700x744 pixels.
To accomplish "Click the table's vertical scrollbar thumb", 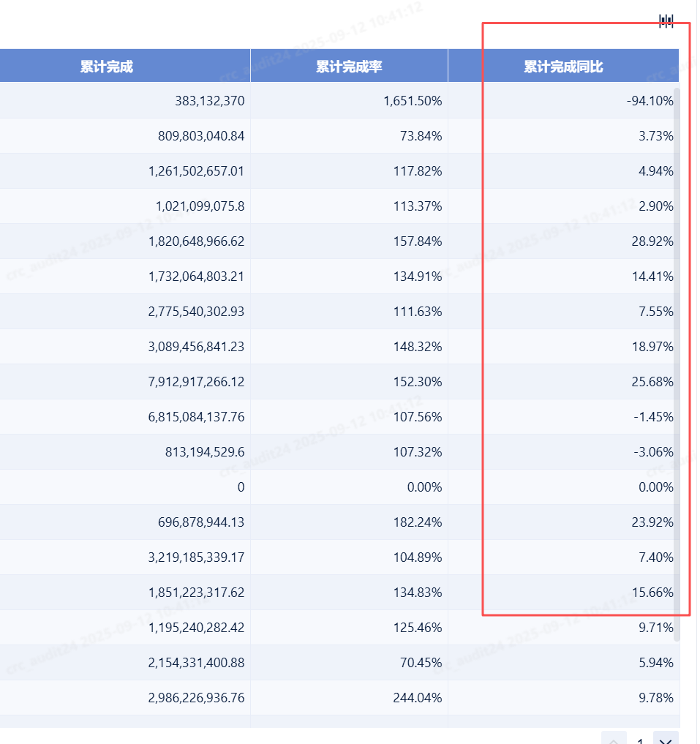I will tap(677, 351).
